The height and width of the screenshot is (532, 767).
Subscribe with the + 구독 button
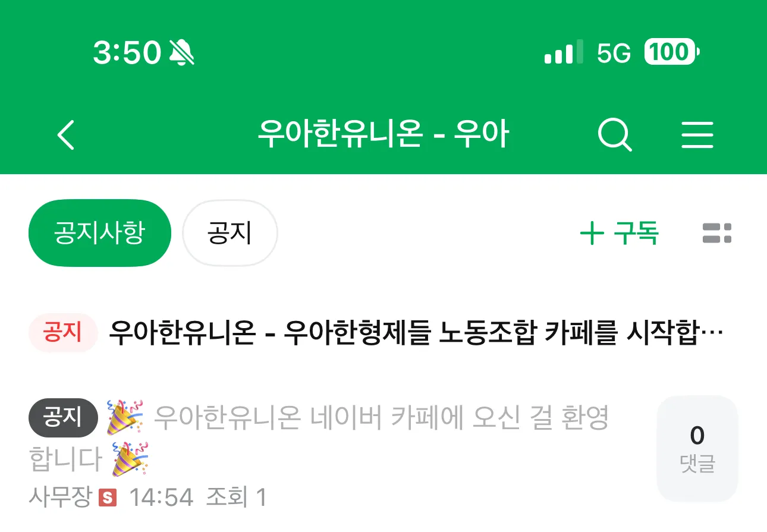tap(620, 233)
